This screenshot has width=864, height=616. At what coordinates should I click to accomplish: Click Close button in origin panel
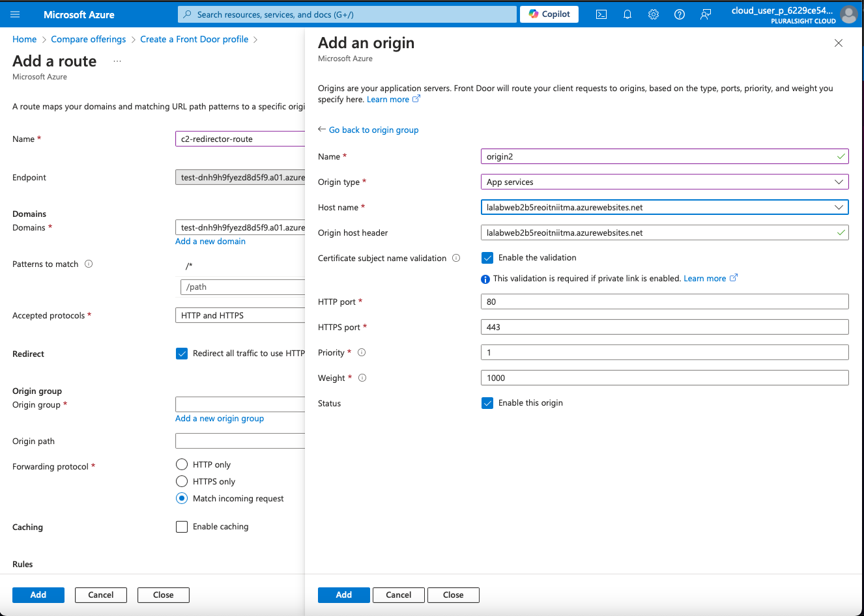coord(454,595)
